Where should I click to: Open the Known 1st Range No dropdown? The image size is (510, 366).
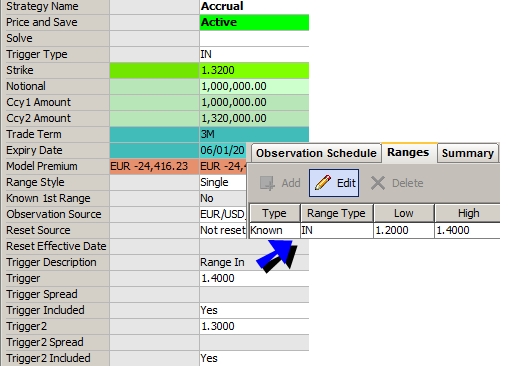[x=223, y=198]
